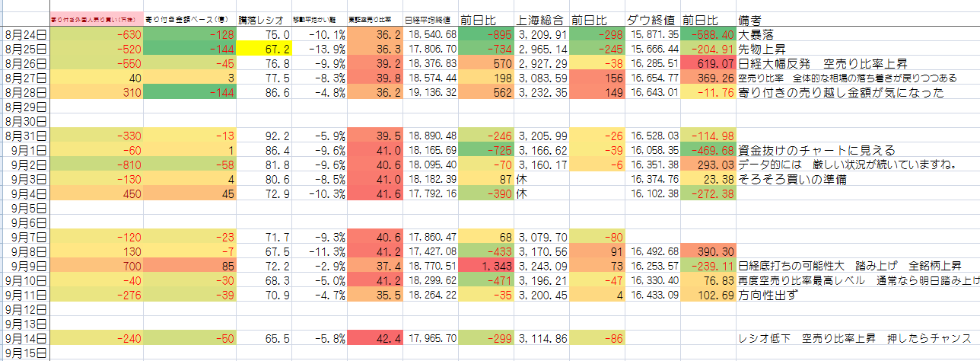
Task: Select the 619.07 Dow change cell
Action: click(x=708, y=64)
